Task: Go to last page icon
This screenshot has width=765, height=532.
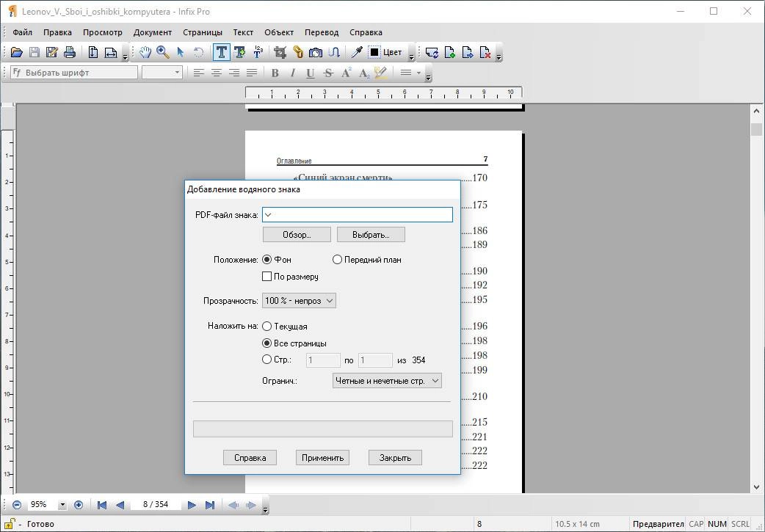Action: click(210, 505)
